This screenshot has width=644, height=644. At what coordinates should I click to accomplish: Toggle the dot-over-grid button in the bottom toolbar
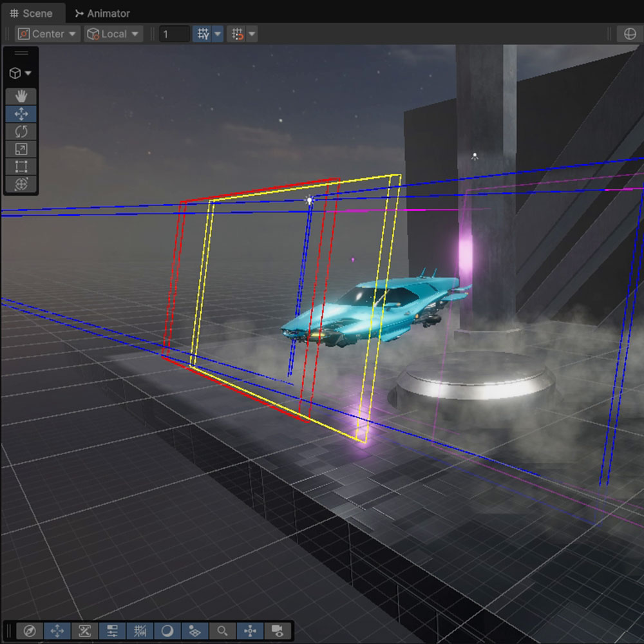coord(194,630)
